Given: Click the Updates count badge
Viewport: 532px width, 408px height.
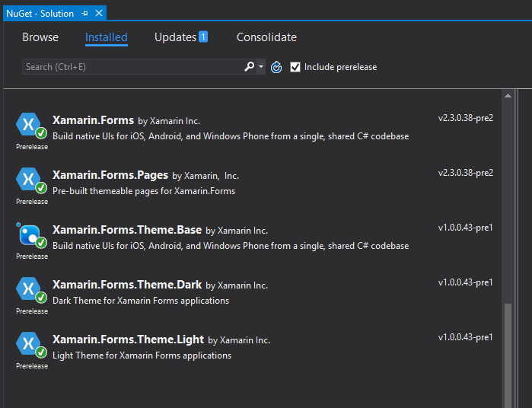Looking at the screenshot, I should pos(203,37).
